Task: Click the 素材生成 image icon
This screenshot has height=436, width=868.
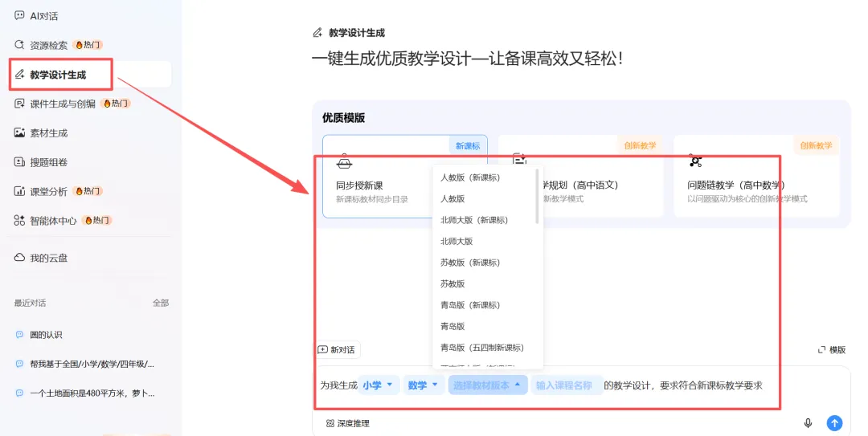Action: click(19, 132)
